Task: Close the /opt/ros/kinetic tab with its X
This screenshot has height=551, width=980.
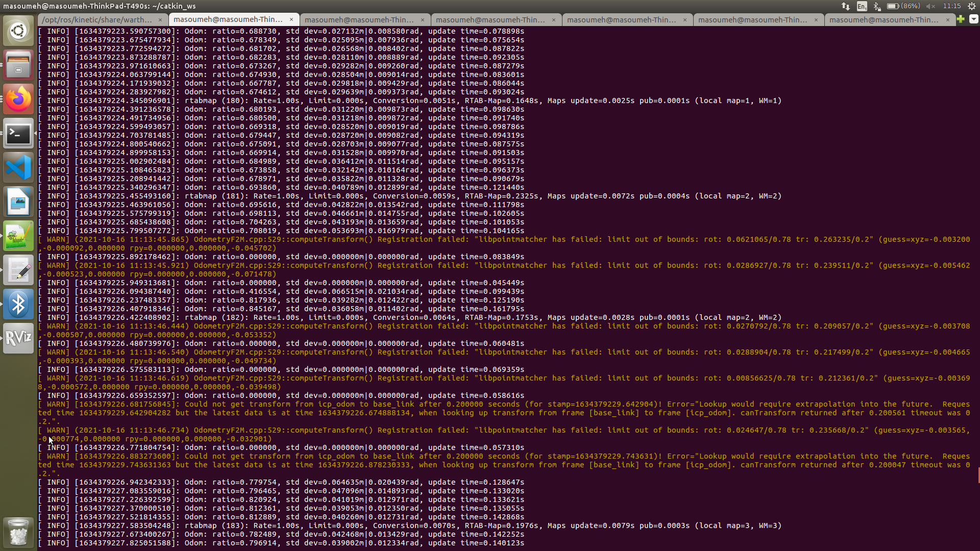Action: pyautogui.click(x=160, y=19)
